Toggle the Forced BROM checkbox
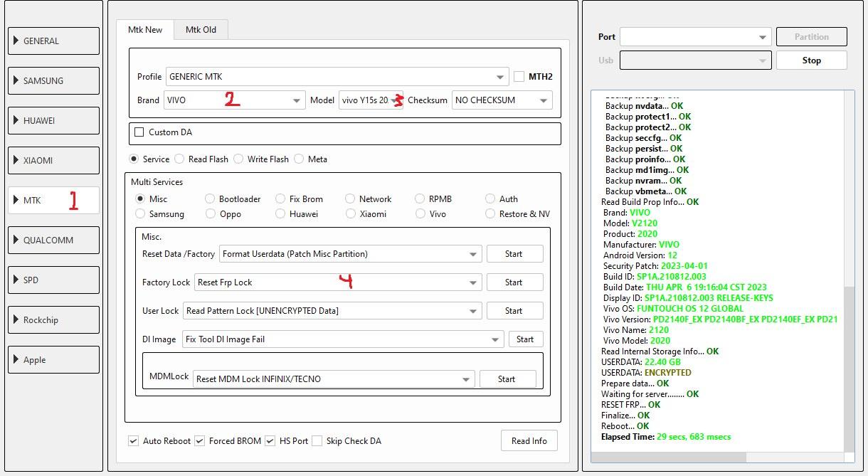Viewport: 868px width, 476px height. [199, 441]
